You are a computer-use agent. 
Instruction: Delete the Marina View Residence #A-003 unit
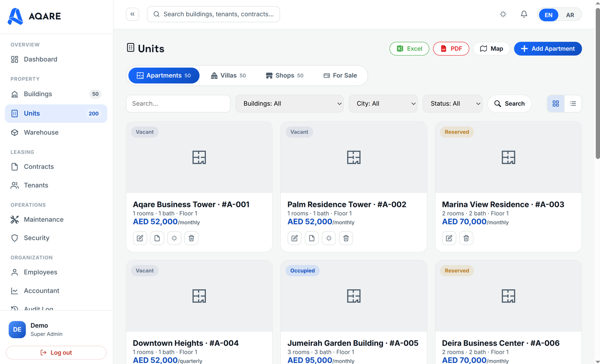[x=466, y=238]
